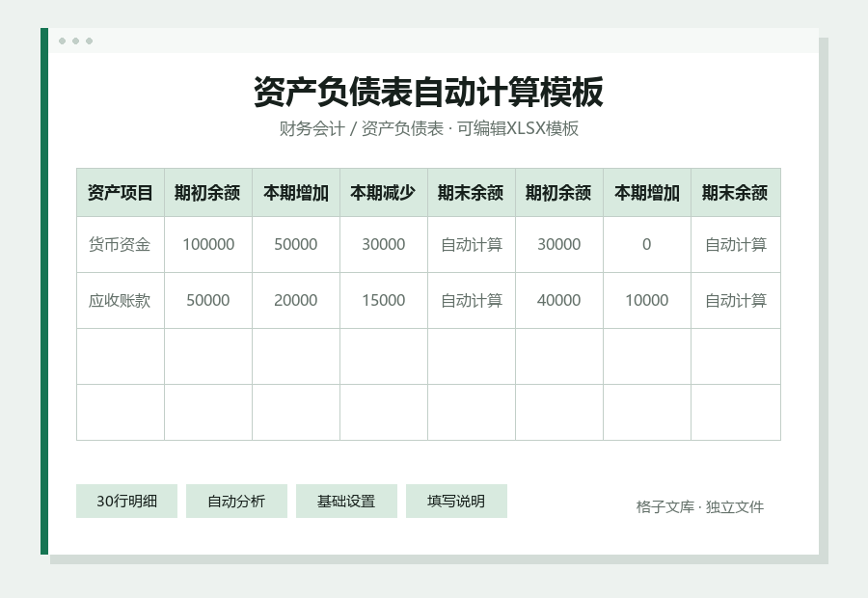The image size is (868, 598).
Task: Click the title 资产负债表自动计算模板
Action: coord(428,92)
